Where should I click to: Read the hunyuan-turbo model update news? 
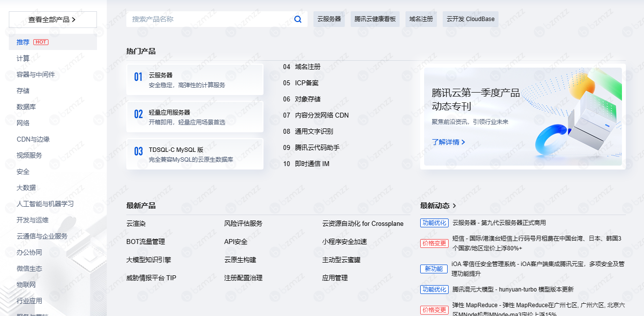[x=513, y=289]
